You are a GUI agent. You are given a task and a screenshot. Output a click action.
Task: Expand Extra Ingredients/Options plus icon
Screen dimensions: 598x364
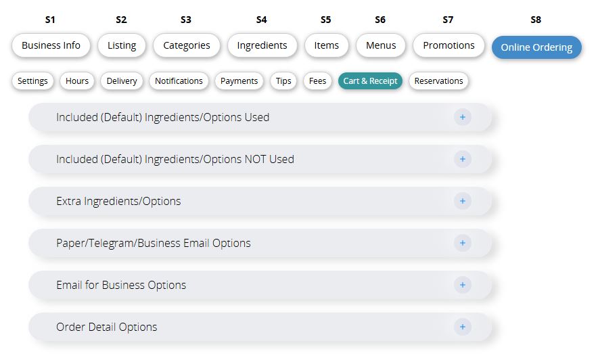(462, 201)
